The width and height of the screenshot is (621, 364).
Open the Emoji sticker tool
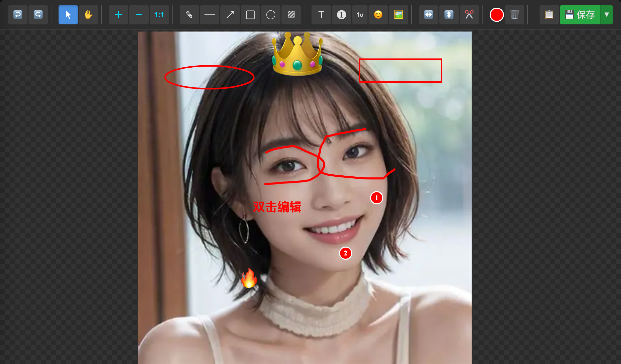[378, 15]
